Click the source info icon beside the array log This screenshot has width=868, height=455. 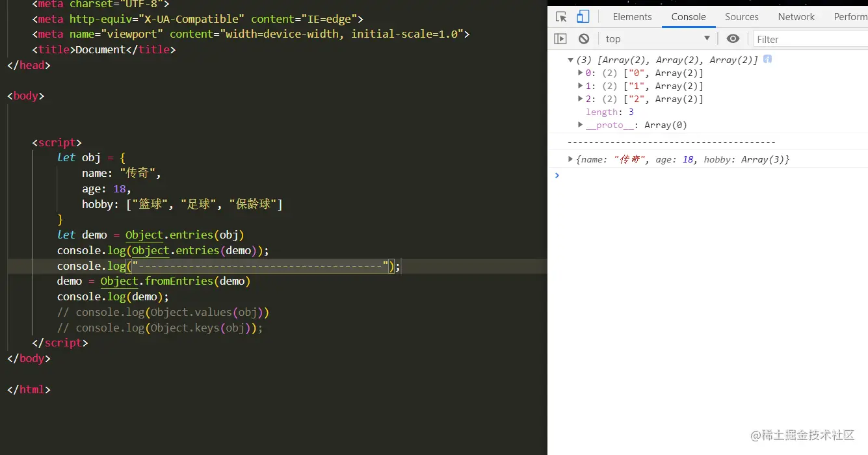[767, 59]
